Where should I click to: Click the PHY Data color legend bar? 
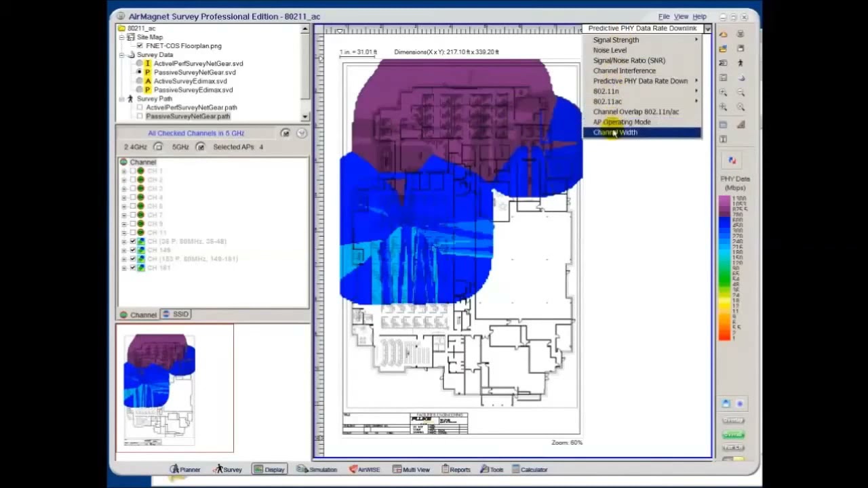(x=725, y=268)
